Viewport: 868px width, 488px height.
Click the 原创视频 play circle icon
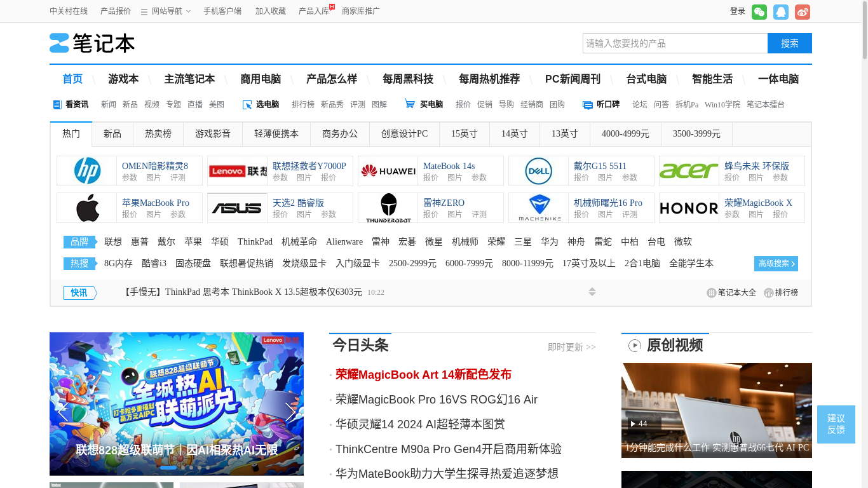(635, 345)
